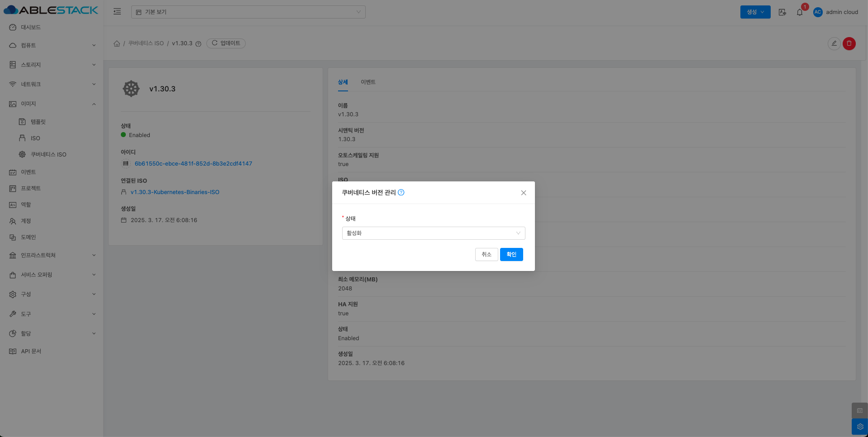This screenshot has width=868, height=437.
Task: Collapse the sidebar with menu fold icon
Action: pos(117,12)
